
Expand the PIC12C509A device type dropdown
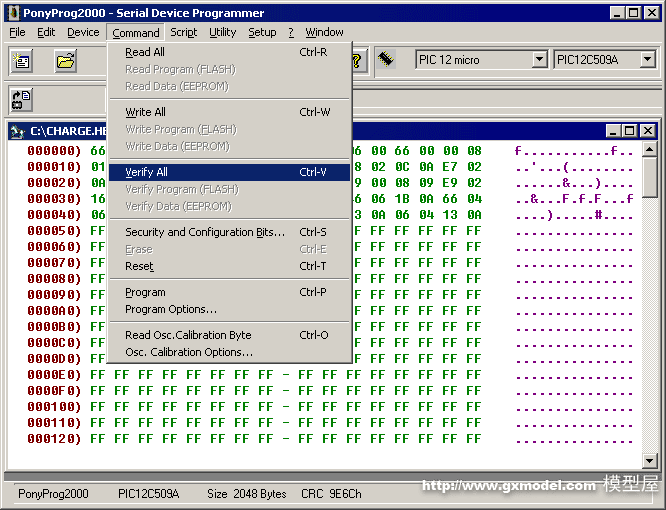point(647,60)
